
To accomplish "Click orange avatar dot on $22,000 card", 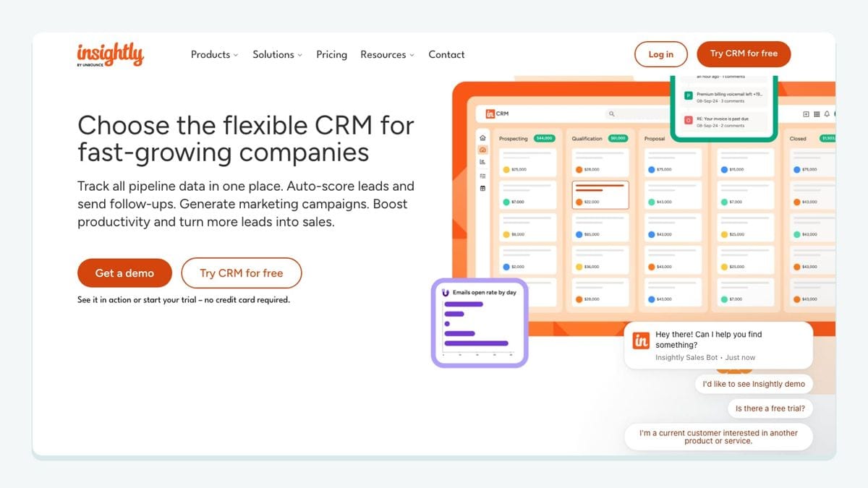I will 579,202.
